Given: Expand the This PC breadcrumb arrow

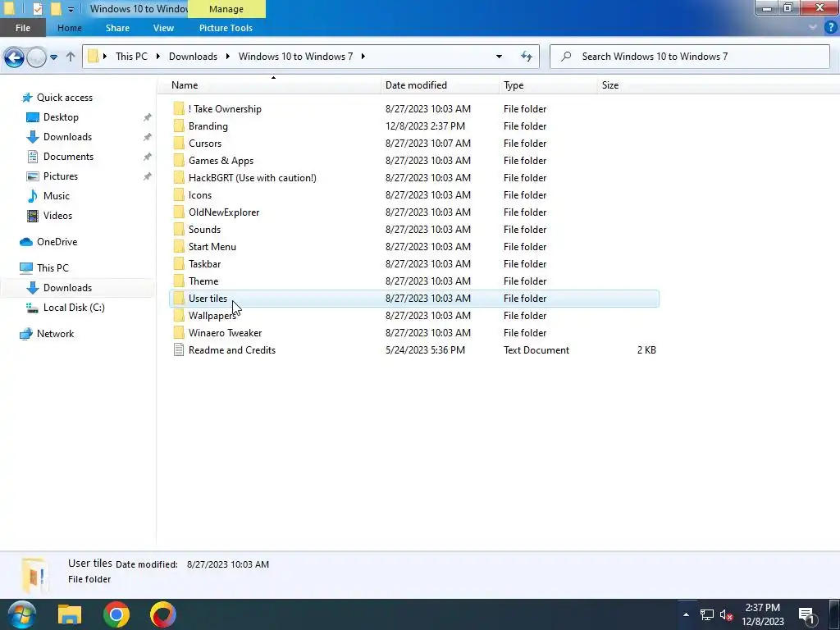Looking at the screenshot, I should 158,57.
